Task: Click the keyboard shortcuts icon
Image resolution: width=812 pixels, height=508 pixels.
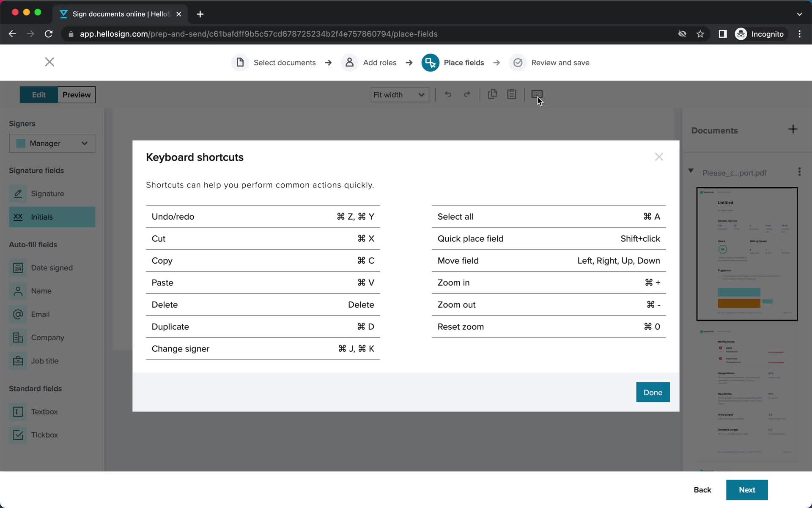Action: tap(536, 94)
